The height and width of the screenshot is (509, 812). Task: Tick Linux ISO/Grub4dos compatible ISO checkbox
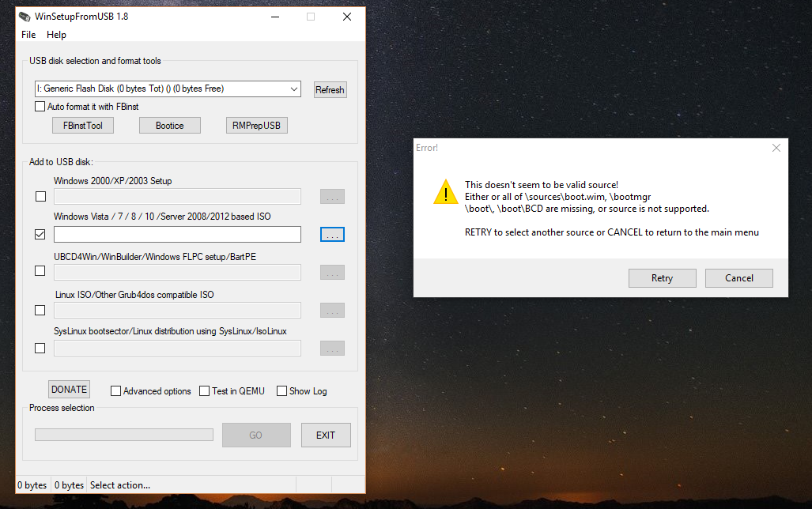tap(40, 310)
